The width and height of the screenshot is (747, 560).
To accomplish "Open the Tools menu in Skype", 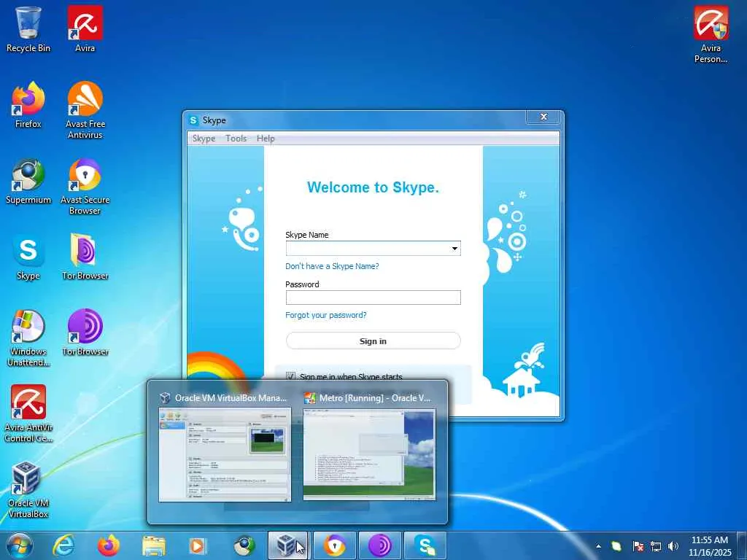I will [236, 139].
